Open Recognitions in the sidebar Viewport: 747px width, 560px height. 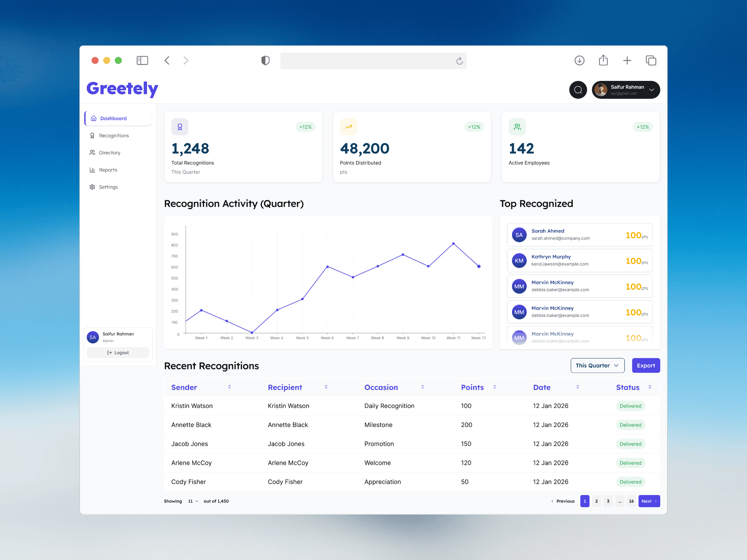coord(114,136)
